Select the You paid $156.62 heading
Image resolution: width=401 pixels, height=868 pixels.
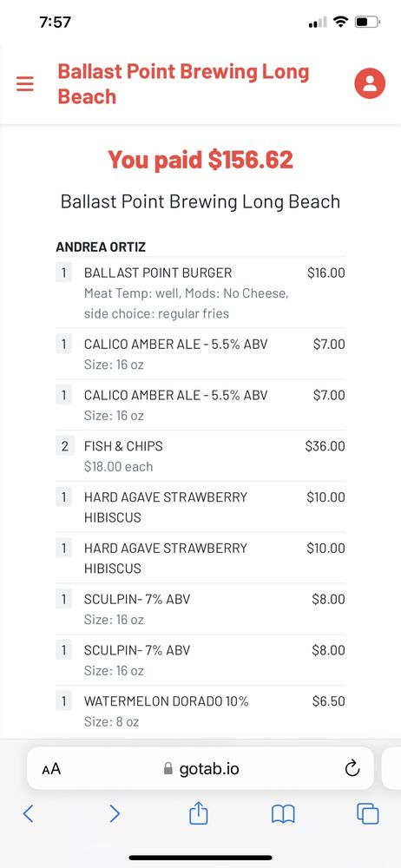click(x=200, y=160)
